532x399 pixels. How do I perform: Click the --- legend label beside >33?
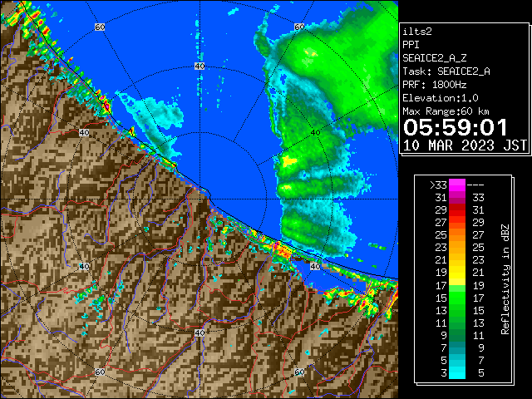click(475, 185)
